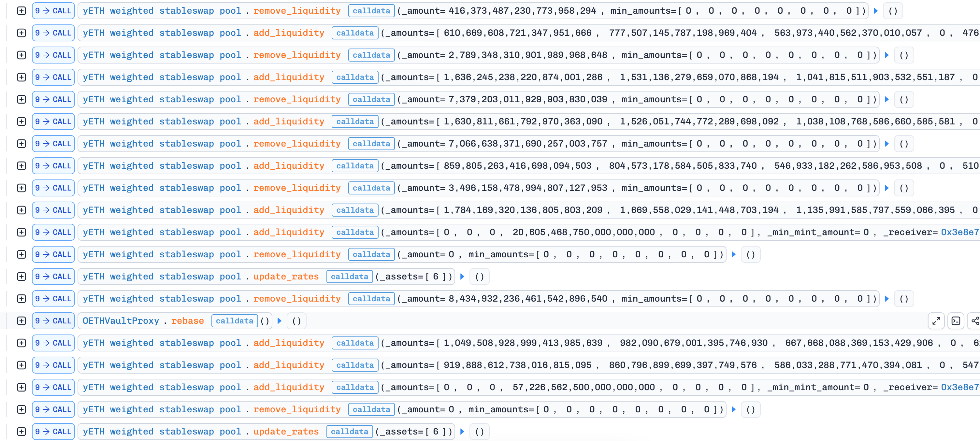Expand the add_liquidity 57,226,562,500 call row
Viewport: 980px width, 441px height.
[22, 387]
